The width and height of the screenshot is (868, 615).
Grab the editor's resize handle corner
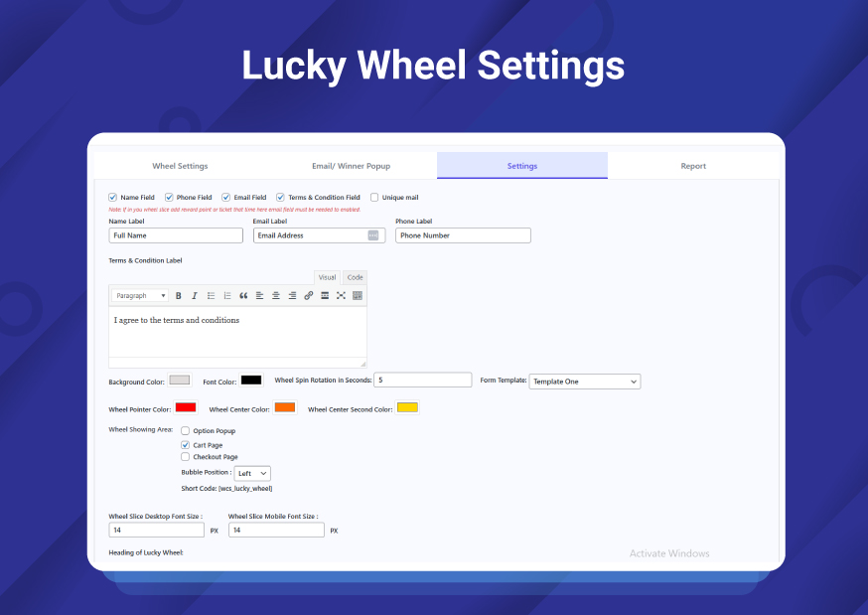click(x=363, y=364)
